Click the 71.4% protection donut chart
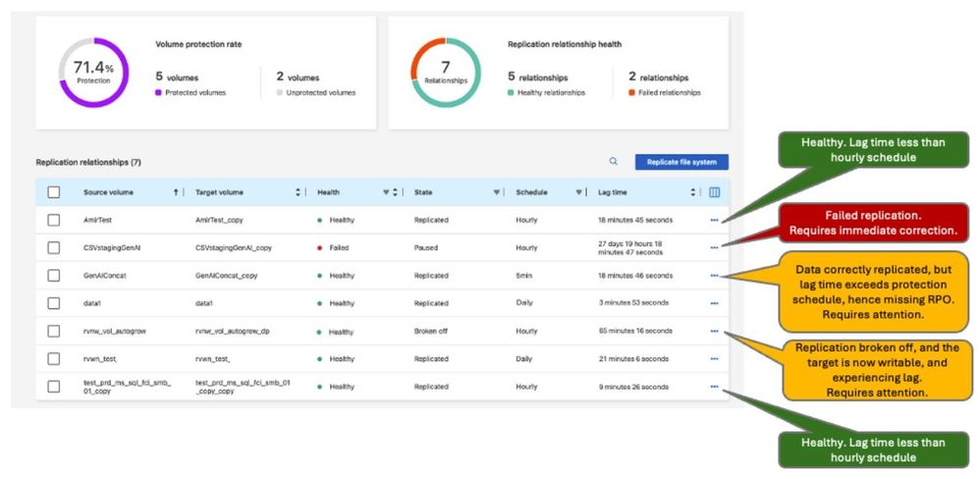Screen dimensions: 980x479 94,73
